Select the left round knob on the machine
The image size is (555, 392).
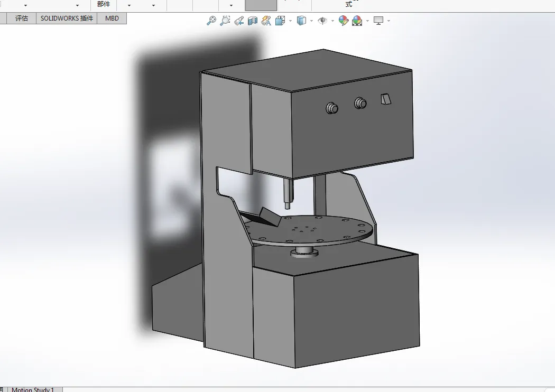(x=331, y=108)
